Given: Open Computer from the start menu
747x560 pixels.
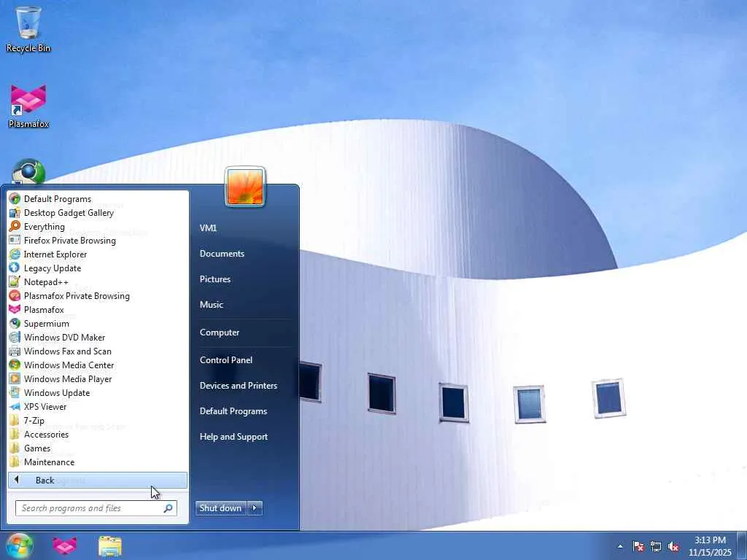Looking at the screenshot, I should pyautogui.click(x=220, y=332).
